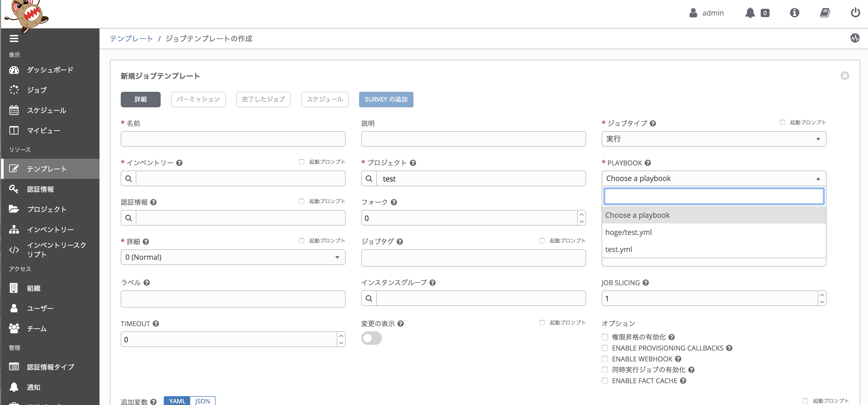Screen dimensions: 868x405
Task: Click the テンプレート breadcrumb link
Action: pos(131,39)
